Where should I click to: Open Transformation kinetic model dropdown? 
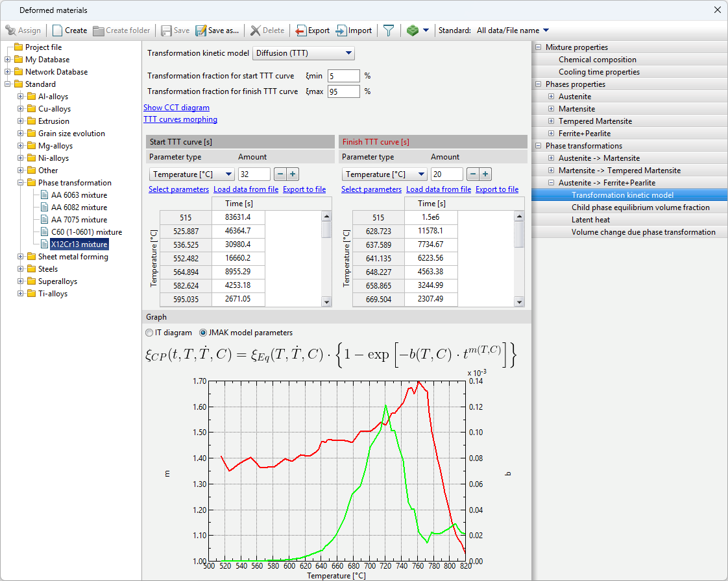point(303,53)
